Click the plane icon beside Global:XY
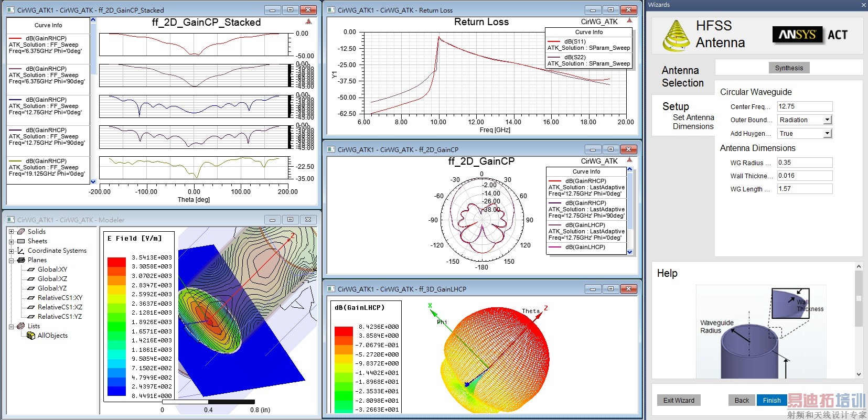The image size is (868, 420). click(x=31, y=270)
